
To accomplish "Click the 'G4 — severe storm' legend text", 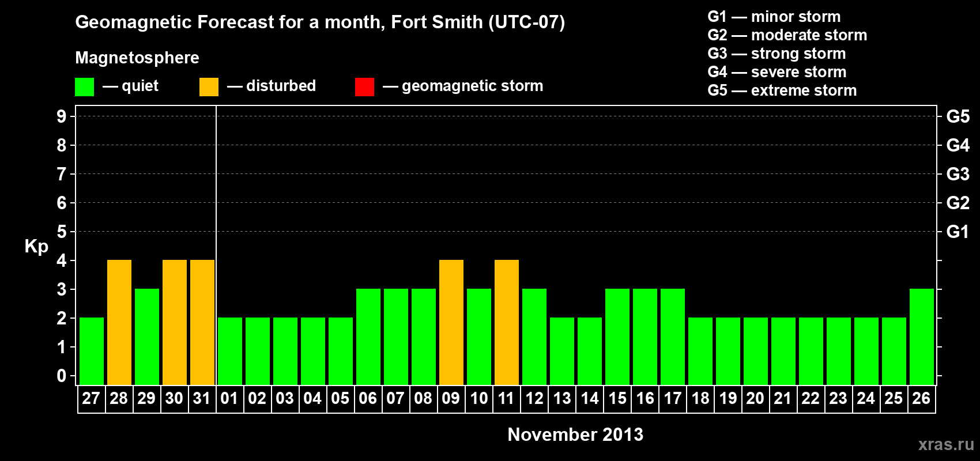I will (777, 72).
